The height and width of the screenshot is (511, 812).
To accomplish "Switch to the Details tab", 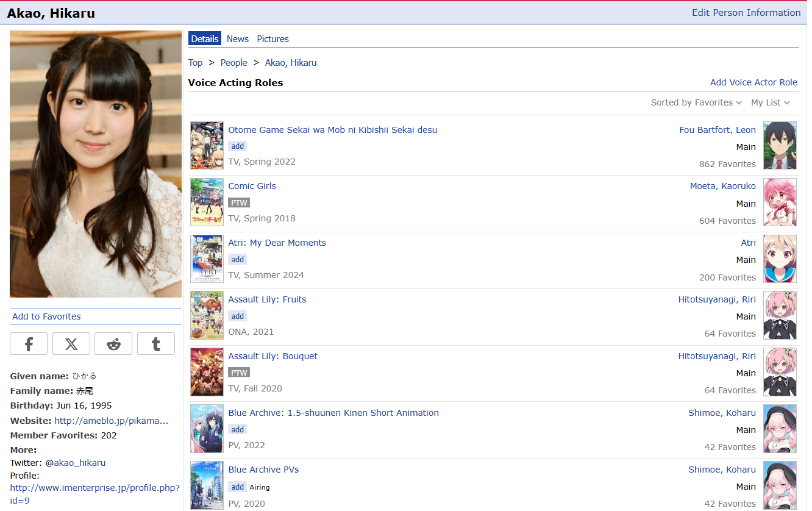I will pyautogui.click(x=205, y=38).
